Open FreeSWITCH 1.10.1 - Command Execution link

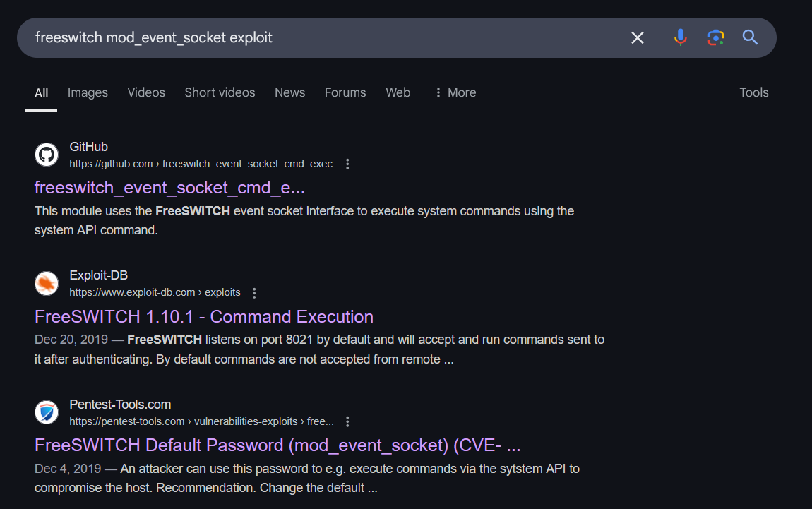(x=203, y=316)
